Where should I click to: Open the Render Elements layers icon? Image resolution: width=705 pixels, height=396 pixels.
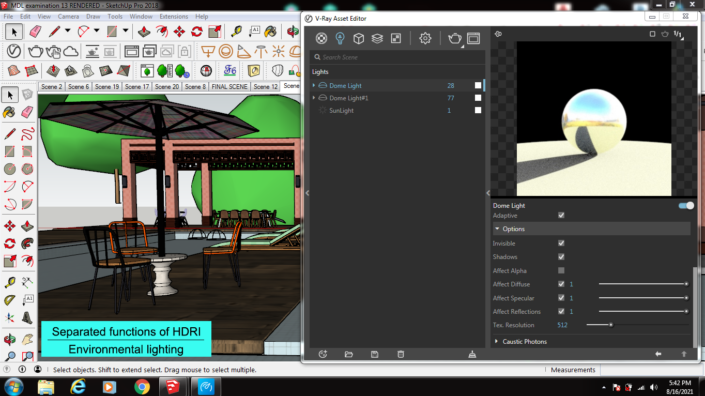pyautogui.click(x=377, y=39)
